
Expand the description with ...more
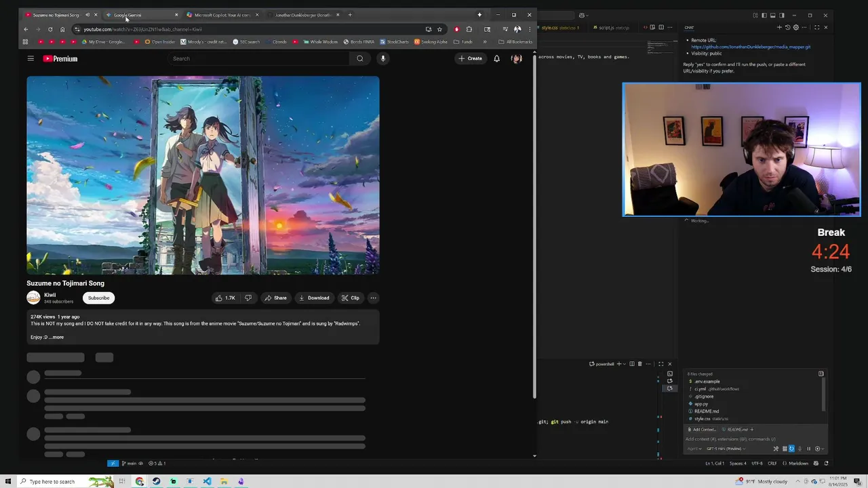coord(56,337)
